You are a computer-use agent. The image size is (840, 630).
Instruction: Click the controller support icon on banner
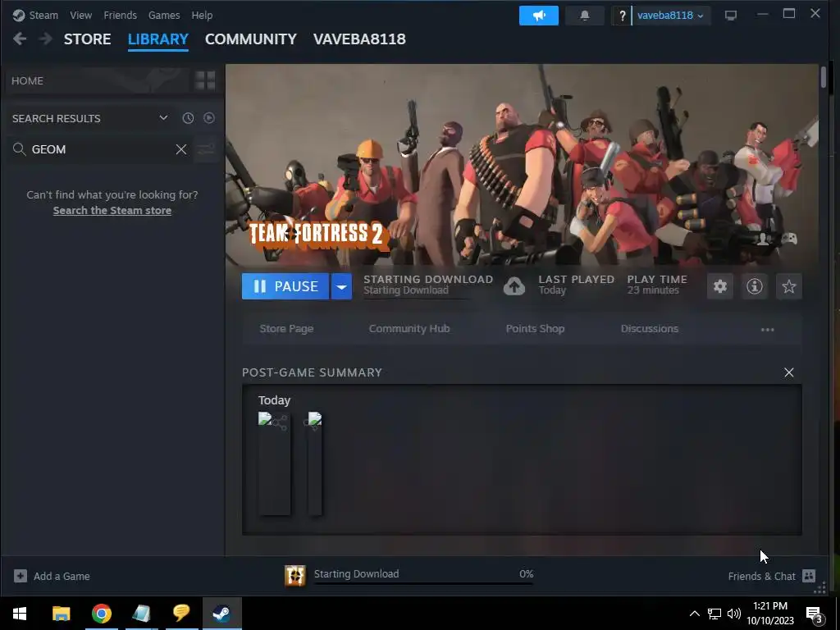tap(789, 239)
